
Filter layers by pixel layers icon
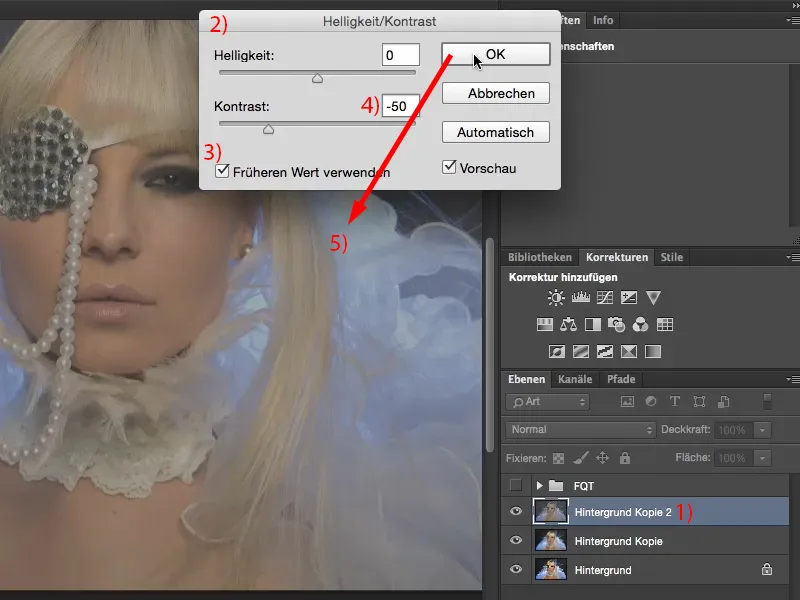(x=627, y=402)
